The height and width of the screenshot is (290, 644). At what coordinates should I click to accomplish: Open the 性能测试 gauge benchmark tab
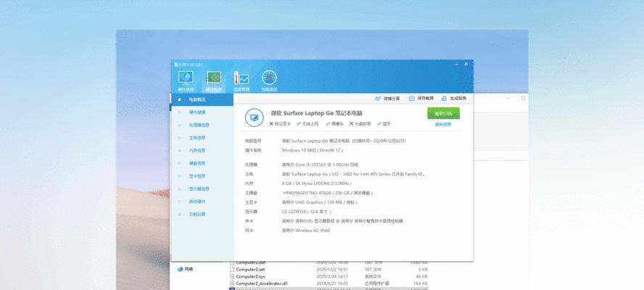tap(270, 81)
